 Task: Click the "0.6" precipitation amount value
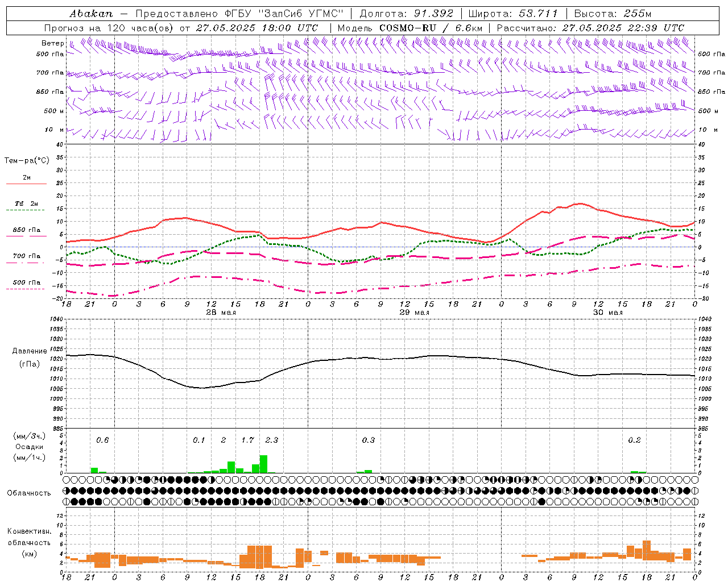point(102,440)
